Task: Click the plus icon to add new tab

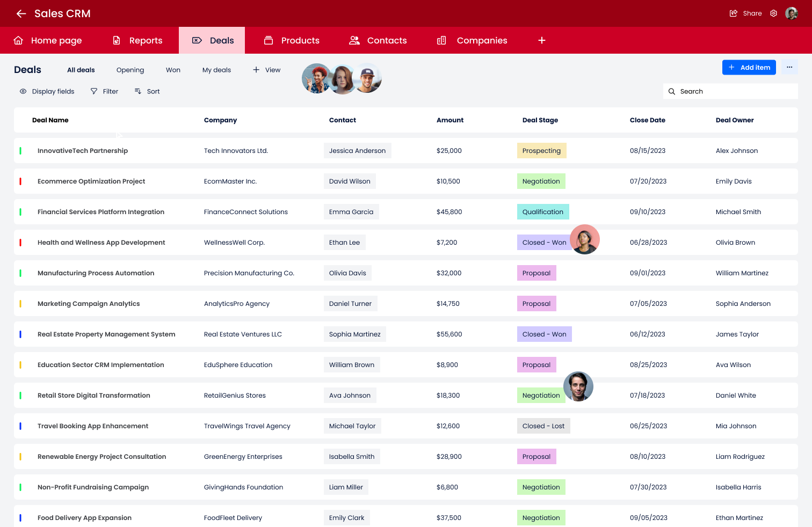Action: 542,40
